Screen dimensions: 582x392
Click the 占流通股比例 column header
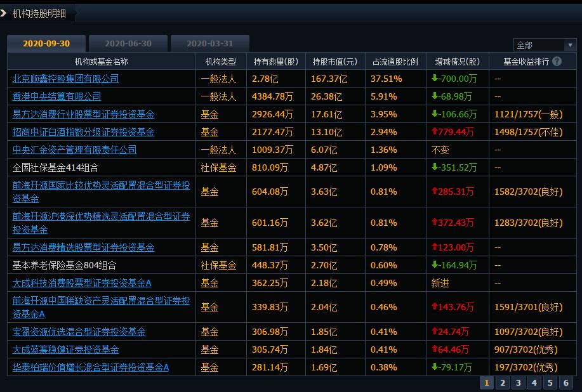[395, 62]
